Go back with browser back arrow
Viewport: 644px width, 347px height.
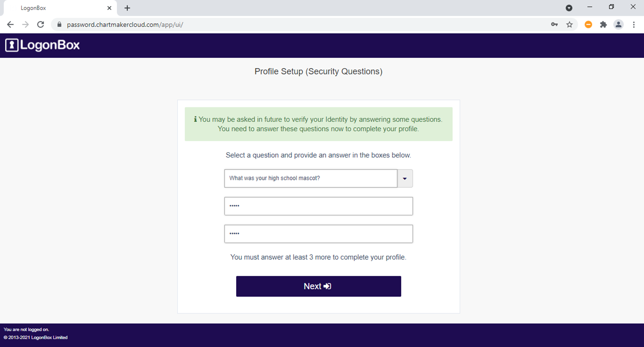(10, 25)
